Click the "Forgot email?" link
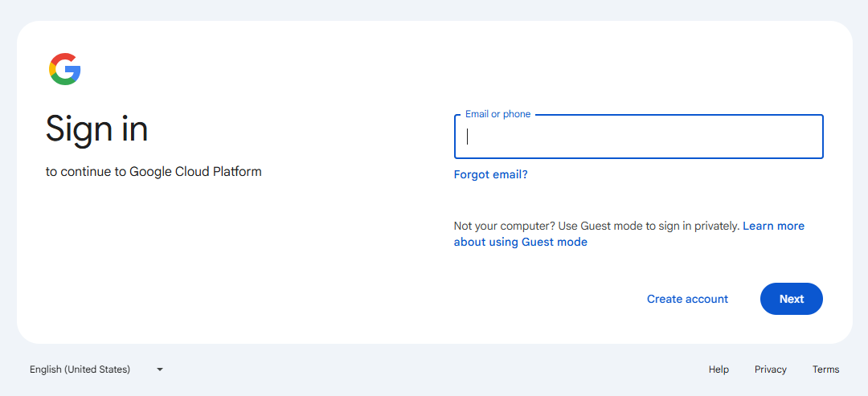Screen dimensions: 868x396 click(490, 174)
